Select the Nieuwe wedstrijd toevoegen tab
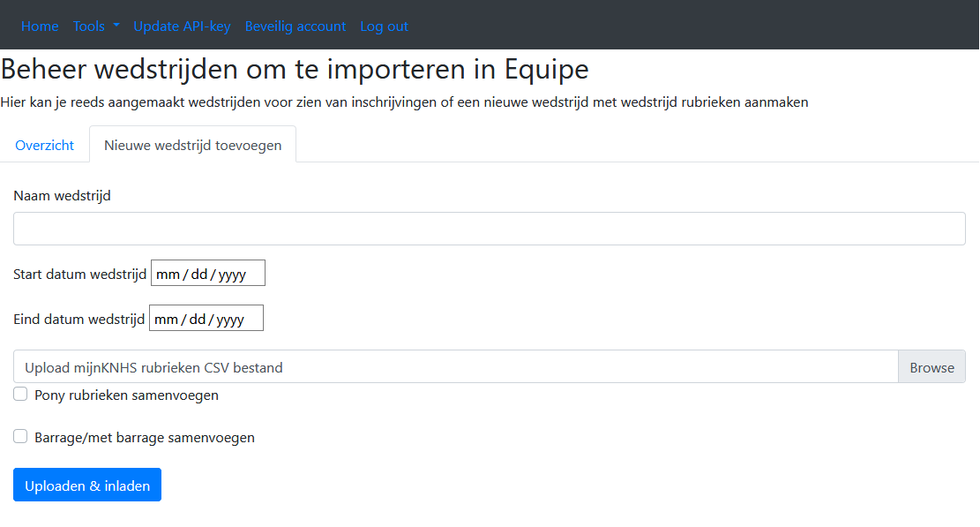This screenshot has height=527, width=980. click(x=193, y=146)
